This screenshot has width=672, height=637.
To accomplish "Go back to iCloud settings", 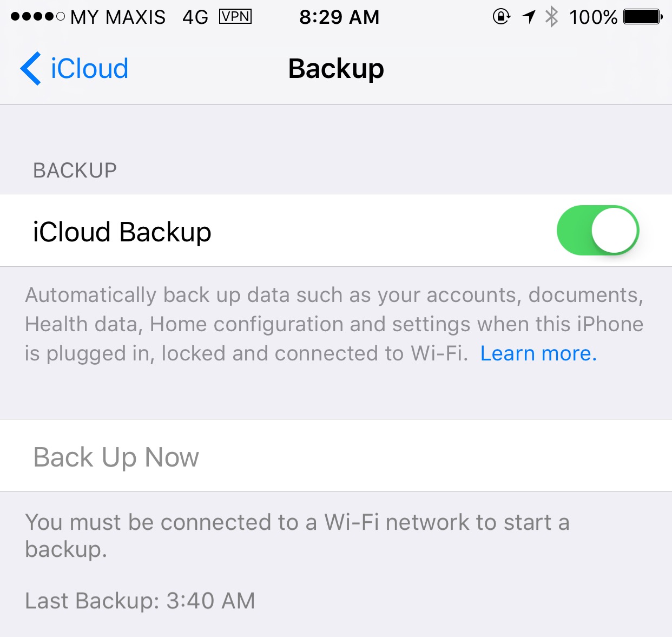I will click(75, 69).
